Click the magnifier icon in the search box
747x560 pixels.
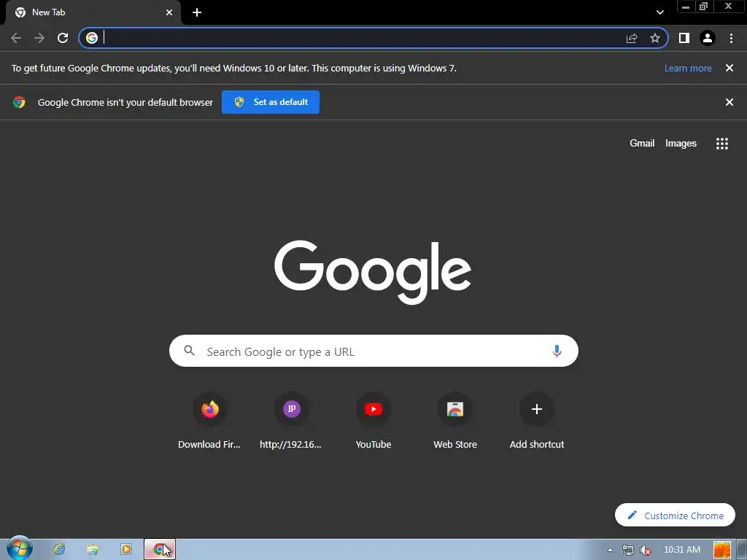189,351
